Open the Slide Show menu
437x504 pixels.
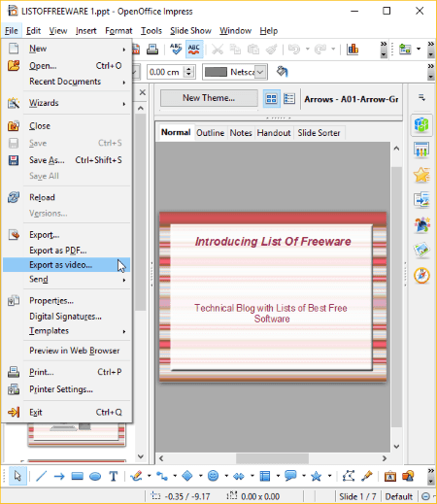coord(190,31)
